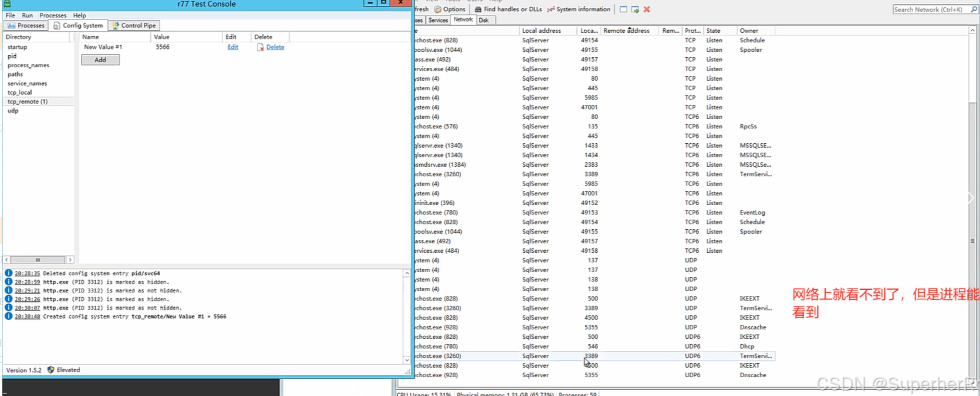
Task: Click info icon of Created config entry log
Action: tap(9, 316)
